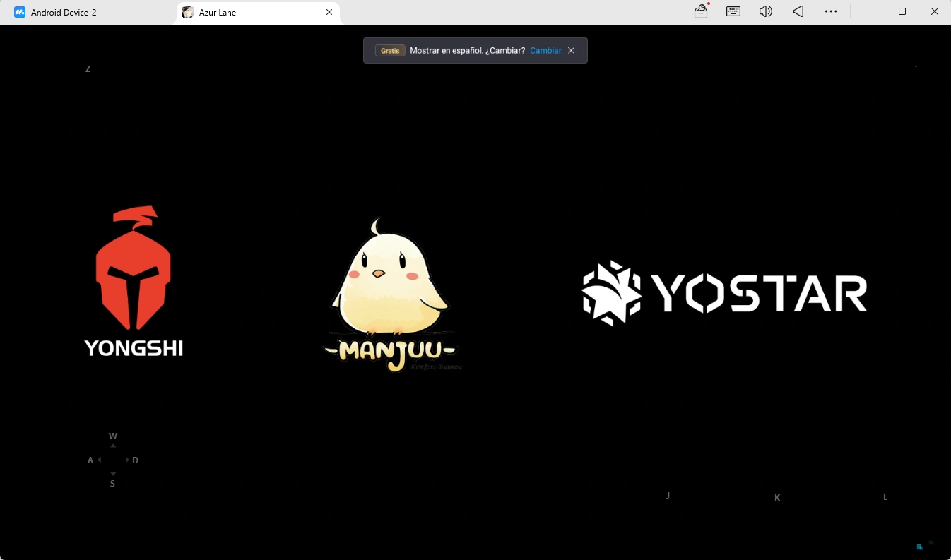Close the Azur Lane tab
This screenshot has width=951, height=560.
point(329,12)
